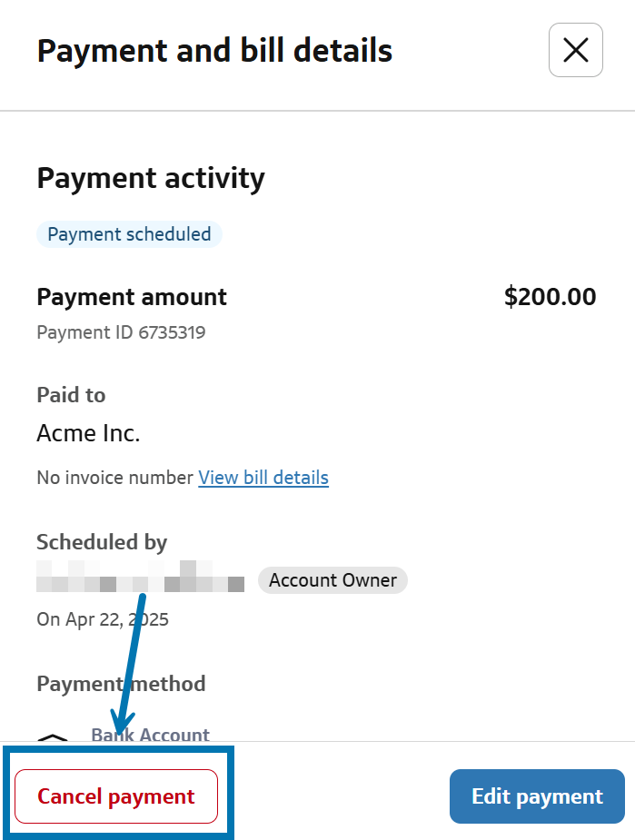Click the Cancel payment button

[116, 796]
